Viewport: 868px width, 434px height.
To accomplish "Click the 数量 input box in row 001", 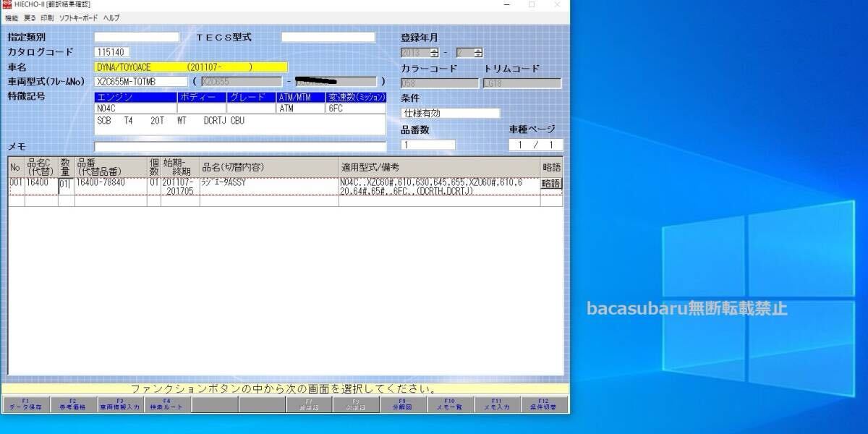I will click(x=66, y=184).
